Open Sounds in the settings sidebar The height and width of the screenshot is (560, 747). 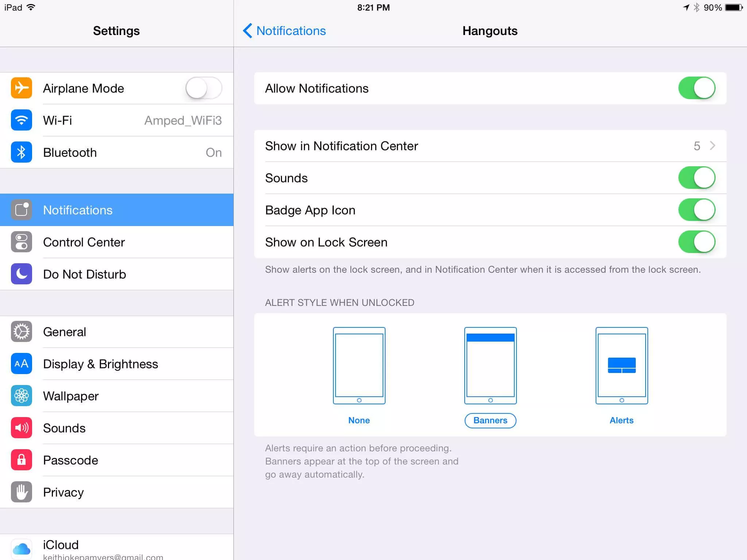(x=64, y=428)
